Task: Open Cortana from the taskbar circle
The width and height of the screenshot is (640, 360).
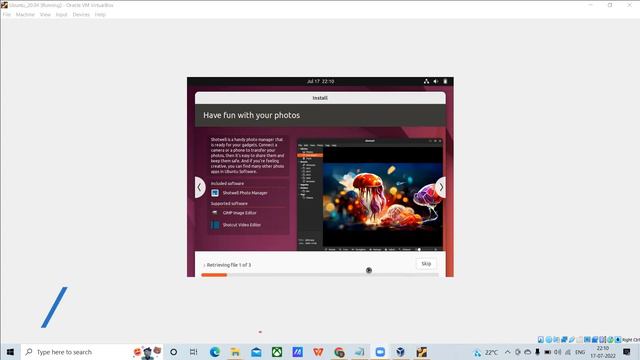Action: click(173, 352)
